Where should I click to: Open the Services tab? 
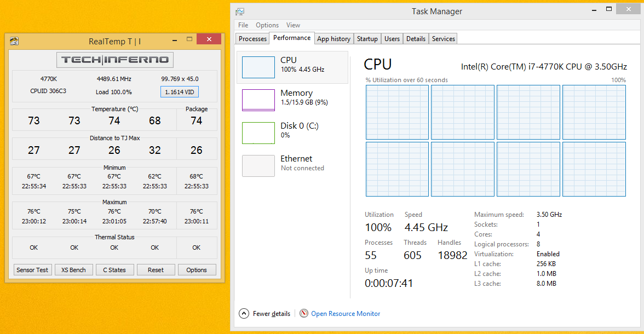443,39
